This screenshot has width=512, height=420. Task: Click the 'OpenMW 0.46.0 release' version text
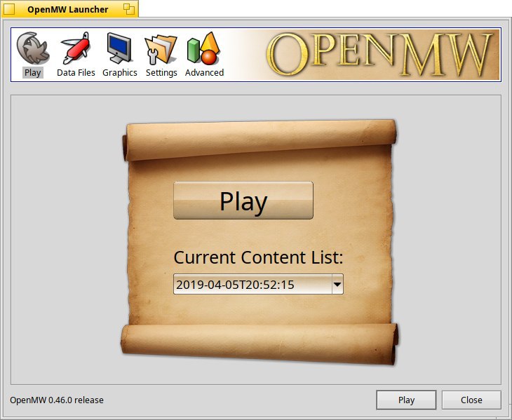tap(57, 400)
